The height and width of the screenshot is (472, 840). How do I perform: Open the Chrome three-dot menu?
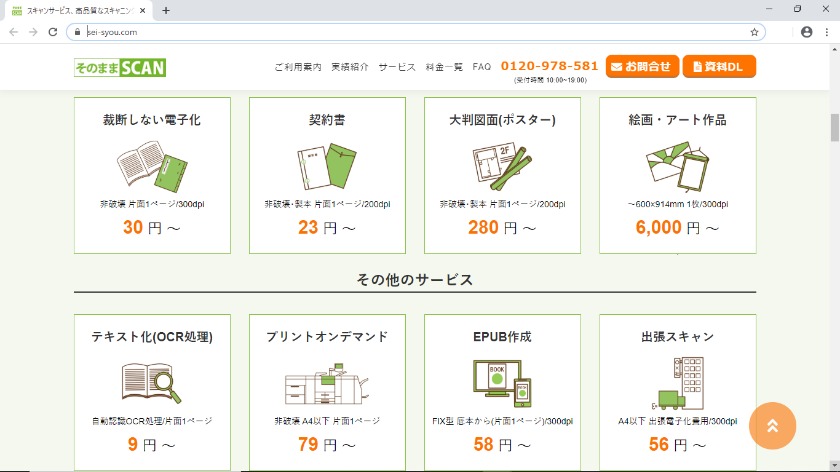click(x=827, y=32)
